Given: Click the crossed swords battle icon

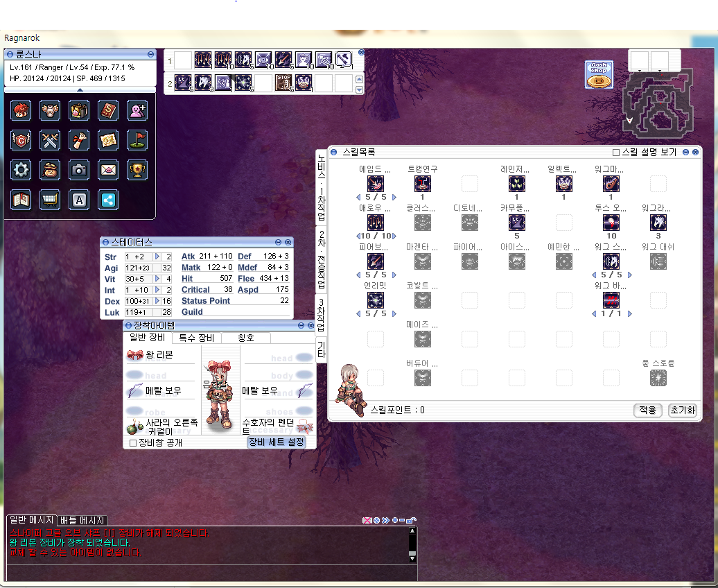Looking at the screenshot, I should [50, 140].
